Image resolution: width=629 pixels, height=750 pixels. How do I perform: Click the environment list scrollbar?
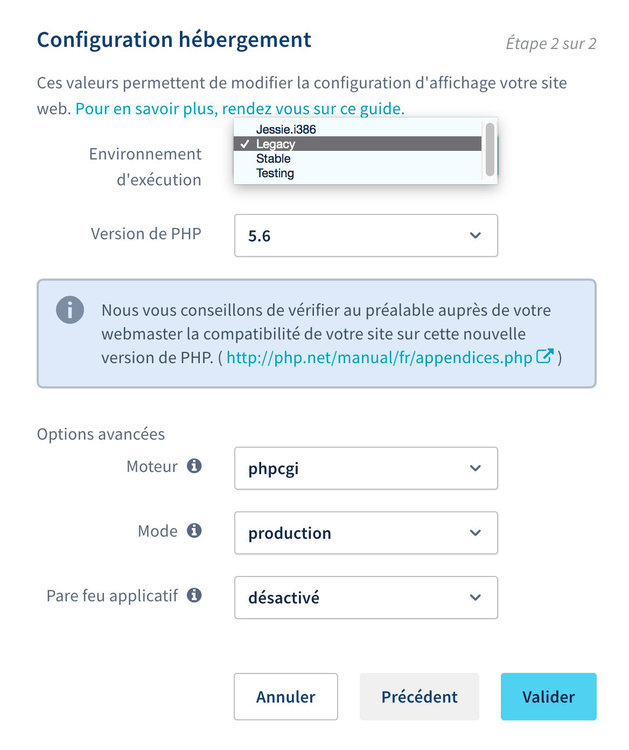coord(489,148)
